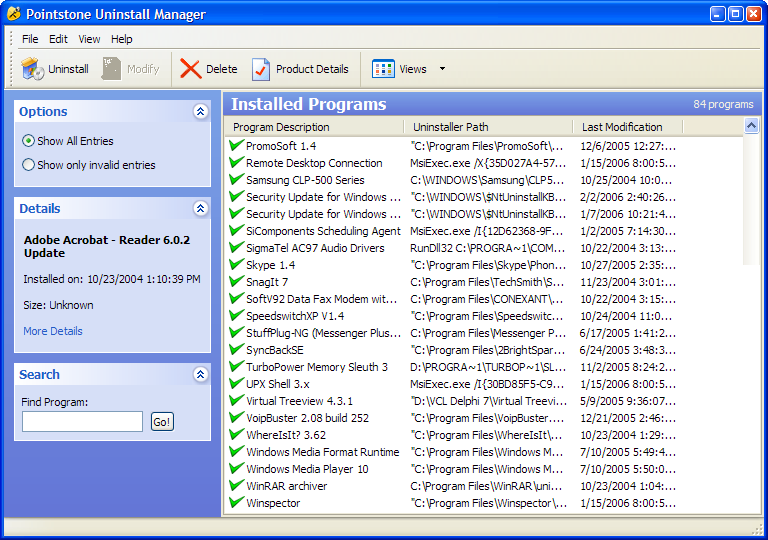Collapse the Options panel

tap(200, 112)
